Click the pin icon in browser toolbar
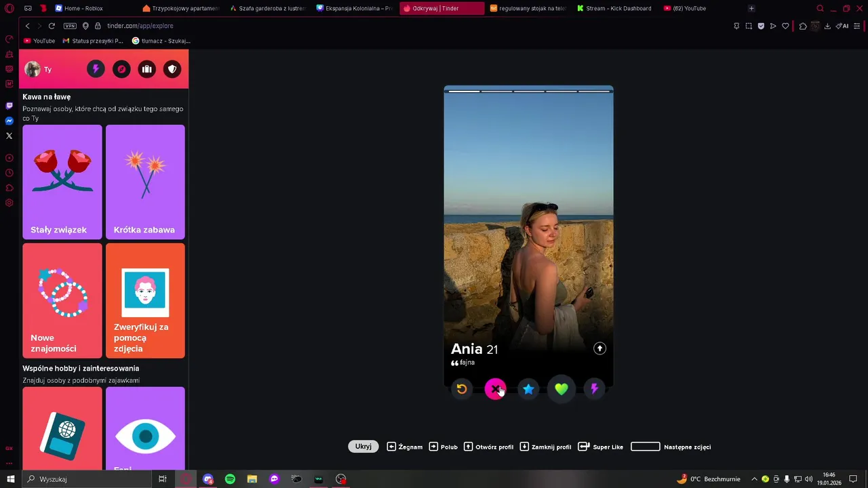 [736, 26]
